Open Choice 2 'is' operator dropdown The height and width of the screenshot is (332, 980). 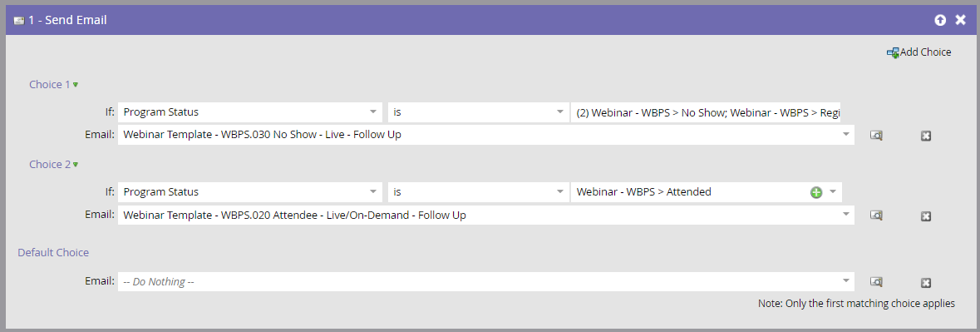[x=560, y=192]
